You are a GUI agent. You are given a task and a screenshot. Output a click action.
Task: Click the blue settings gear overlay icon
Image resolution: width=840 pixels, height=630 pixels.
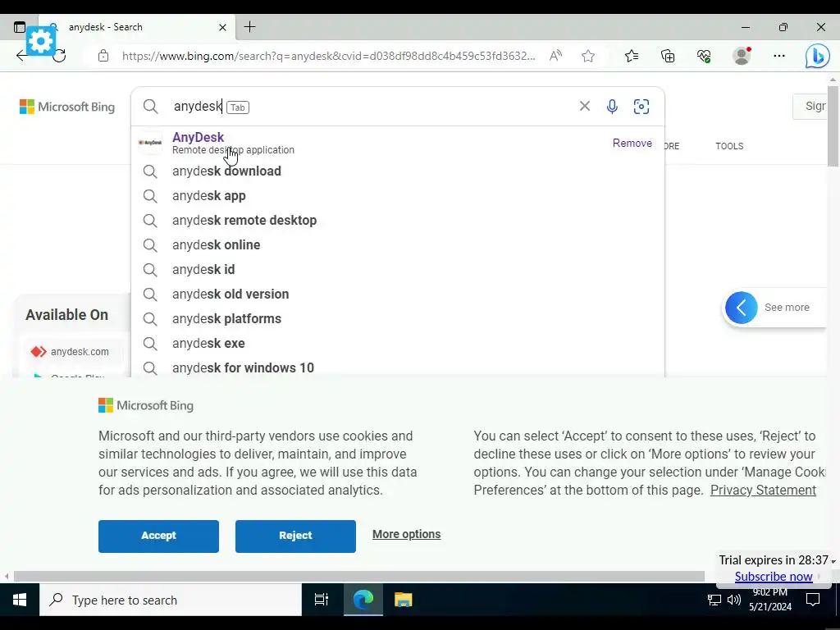click(x=41, y=41)
